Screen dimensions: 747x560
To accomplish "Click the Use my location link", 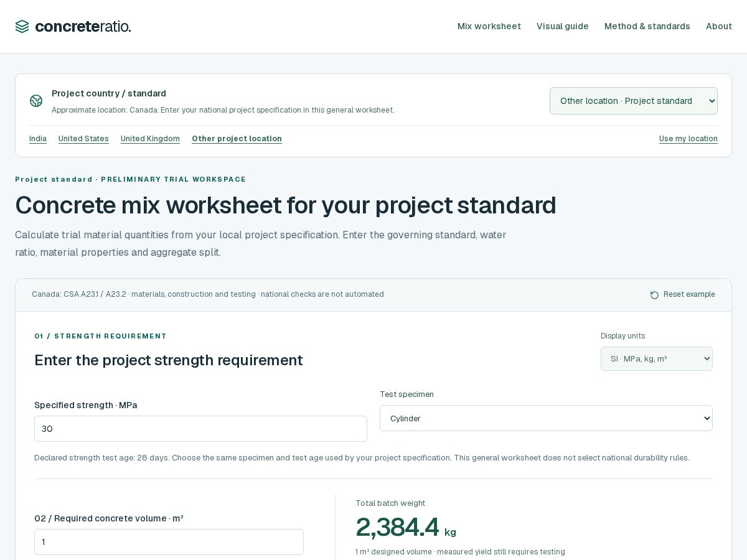I will click(688, 139).
